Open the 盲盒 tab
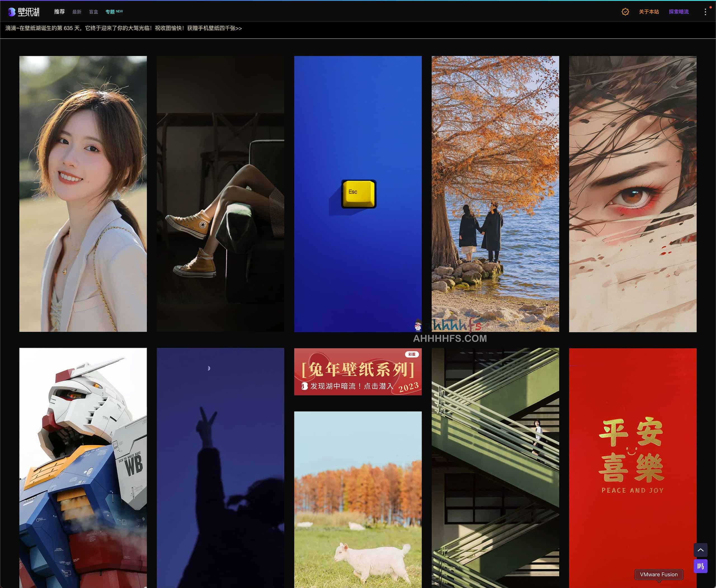Viewport: 716px width, 588px height. (93, 12)
